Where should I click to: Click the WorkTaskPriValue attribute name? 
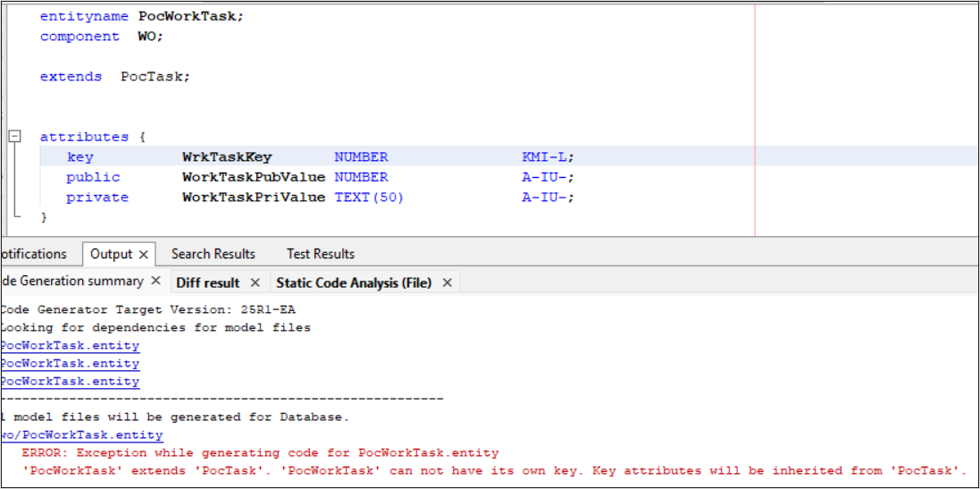coord(254,197)
